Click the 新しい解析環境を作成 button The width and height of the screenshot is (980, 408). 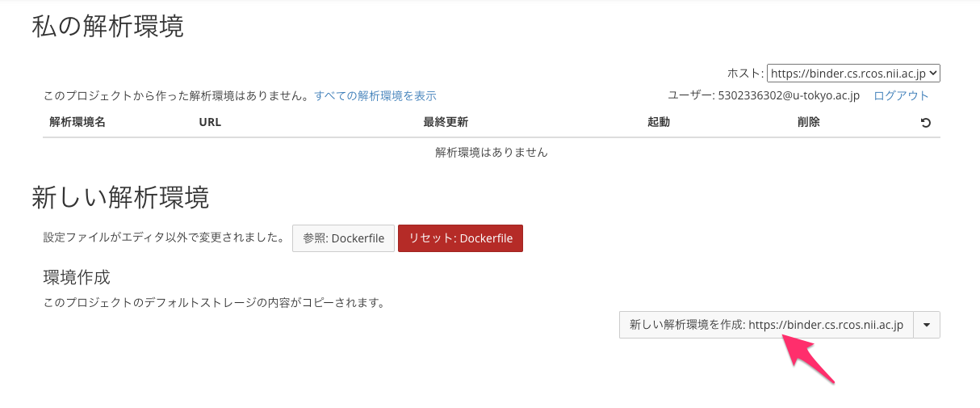tap(766, 325)
